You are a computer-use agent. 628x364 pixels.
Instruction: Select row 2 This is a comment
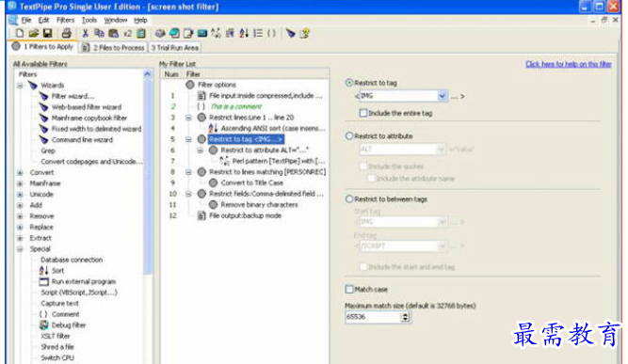click(236, 107)
